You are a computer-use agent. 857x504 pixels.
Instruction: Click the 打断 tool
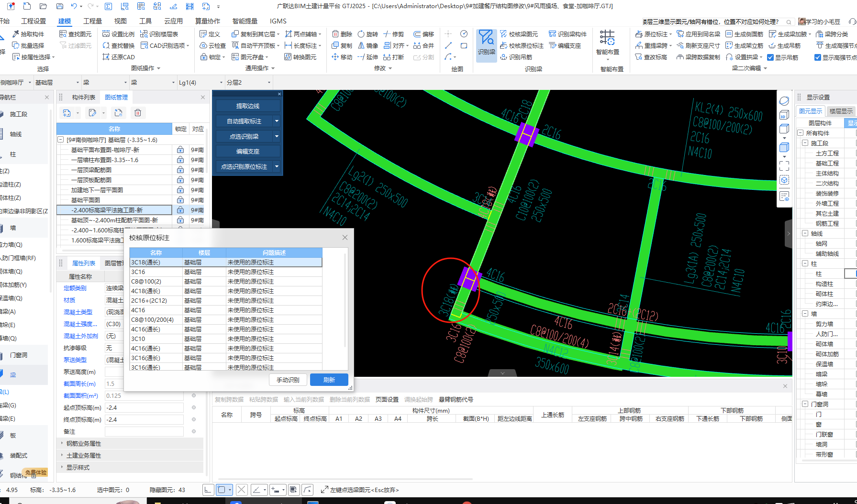pyautogui.click(x=393, y=57)
